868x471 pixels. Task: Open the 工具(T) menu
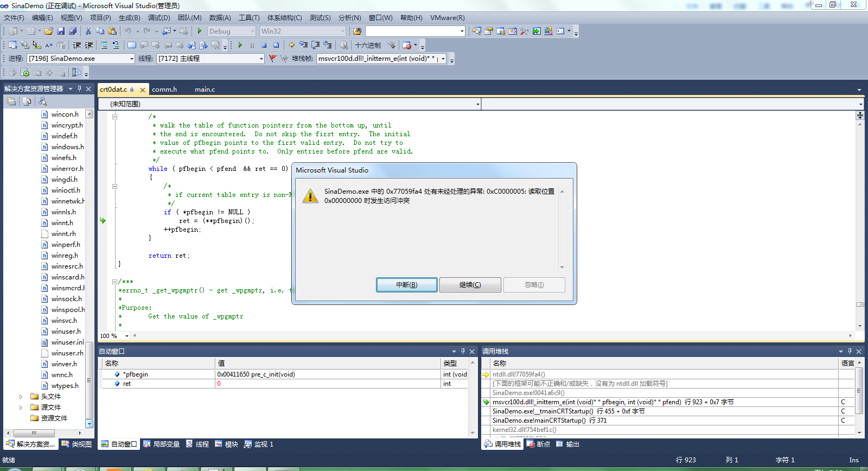250,18
